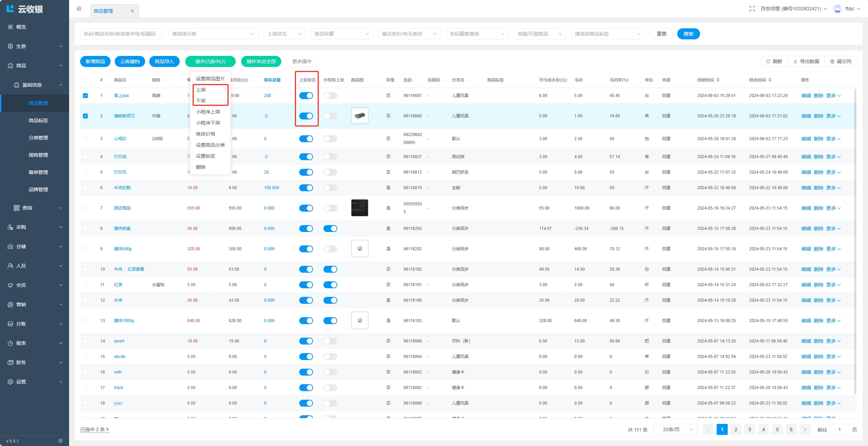
Task: Click the 导出数据 download icon button
Action: (x=806, y=61)
